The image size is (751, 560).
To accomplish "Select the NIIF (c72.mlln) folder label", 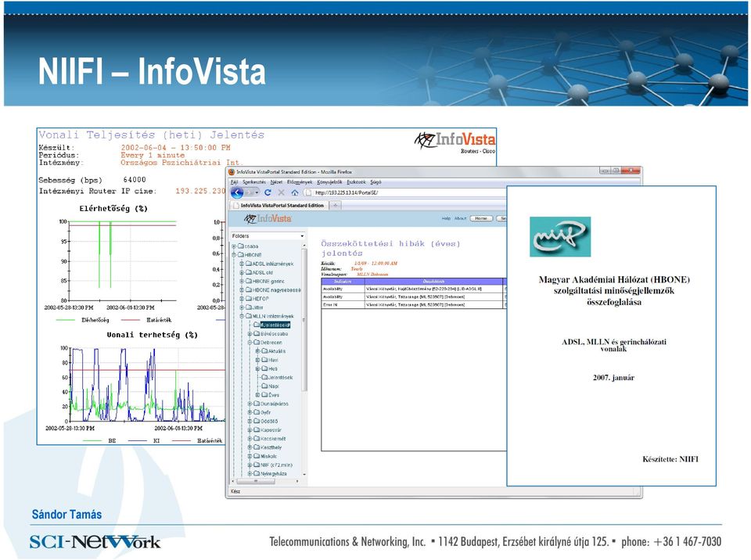I will (276, 465).
